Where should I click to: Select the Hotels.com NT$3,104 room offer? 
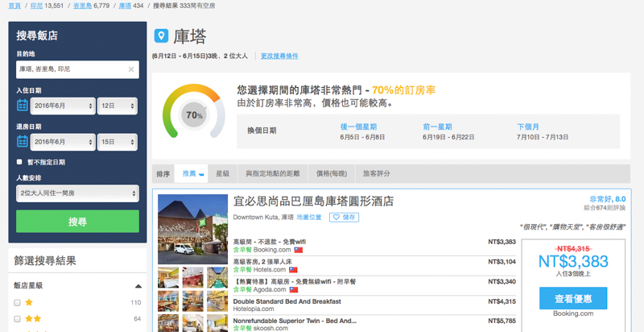click(x=374, y=266)
